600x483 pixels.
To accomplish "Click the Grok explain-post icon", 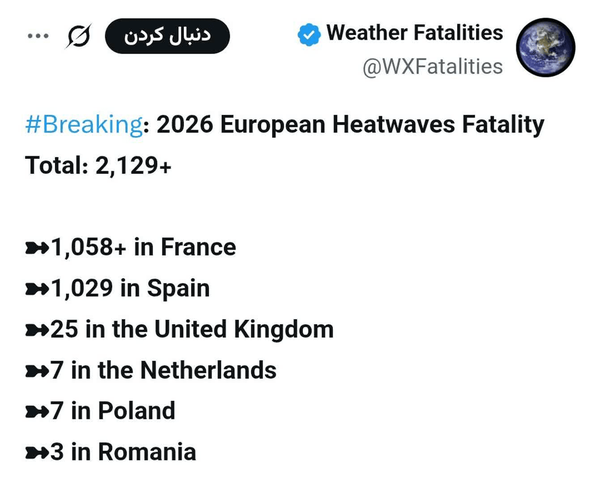I will point(79,36).
